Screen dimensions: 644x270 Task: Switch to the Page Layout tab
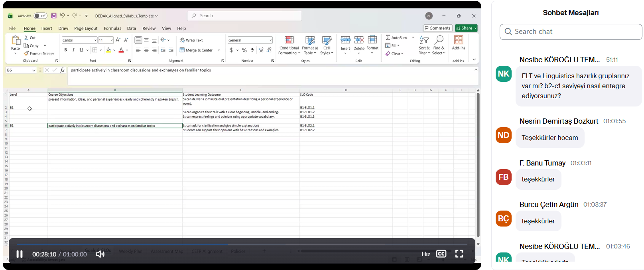[86, 28]
